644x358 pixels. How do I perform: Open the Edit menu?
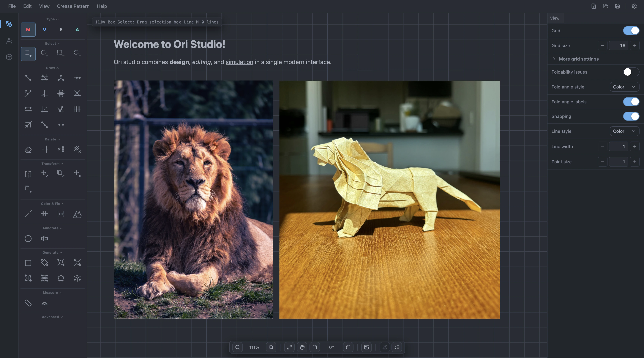[27, 6]
